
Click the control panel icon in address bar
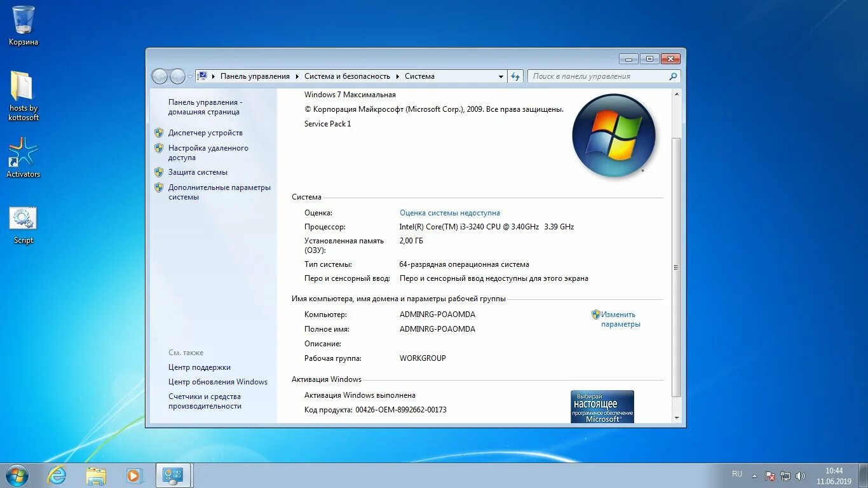tap(202, 76)
